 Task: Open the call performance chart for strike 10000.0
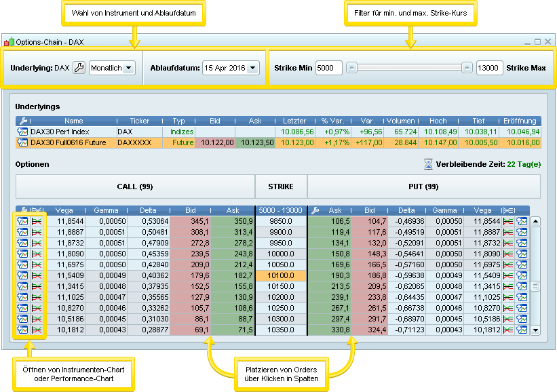point(37,254)
